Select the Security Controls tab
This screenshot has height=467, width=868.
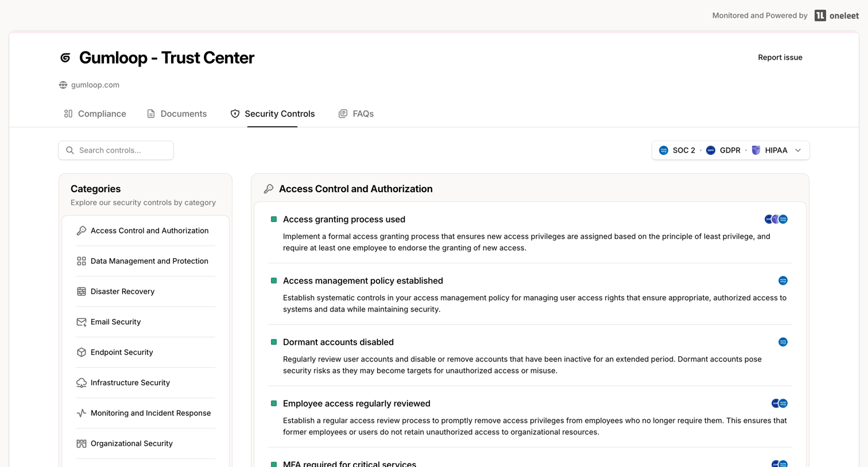click(x=273, y=114)
